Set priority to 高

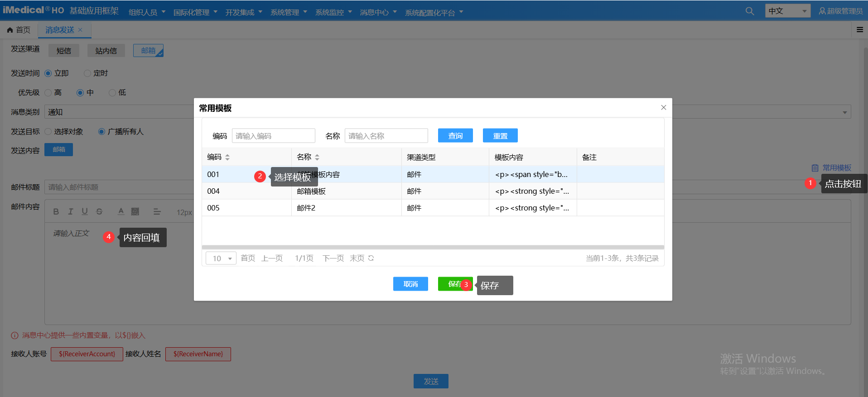pos(48,93)
